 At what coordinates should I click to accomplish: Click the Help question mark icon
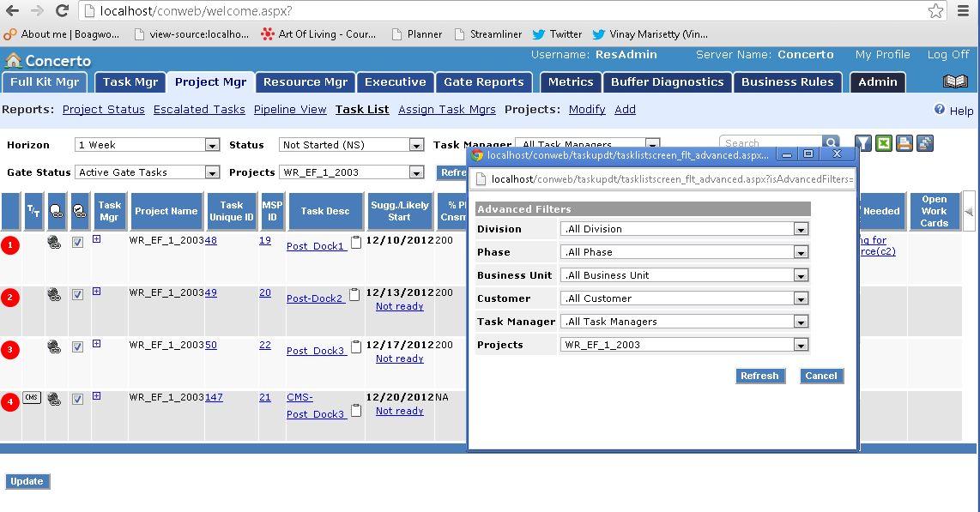point(940,109)
